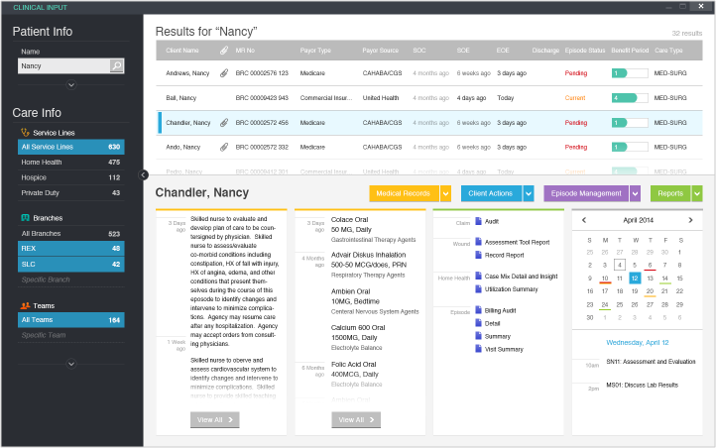
Task: Collapse the sidebar with the round arrow handle
Action: point(144,174)
